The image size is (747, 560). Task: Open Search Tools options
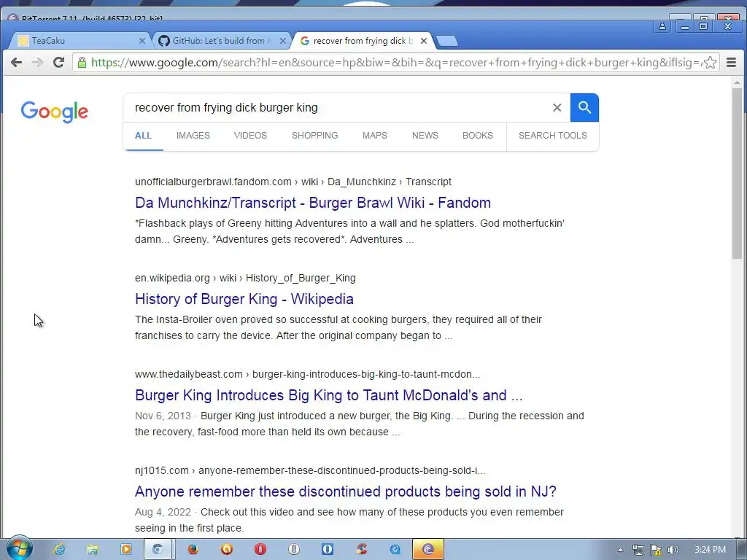[x=553, y=136]
